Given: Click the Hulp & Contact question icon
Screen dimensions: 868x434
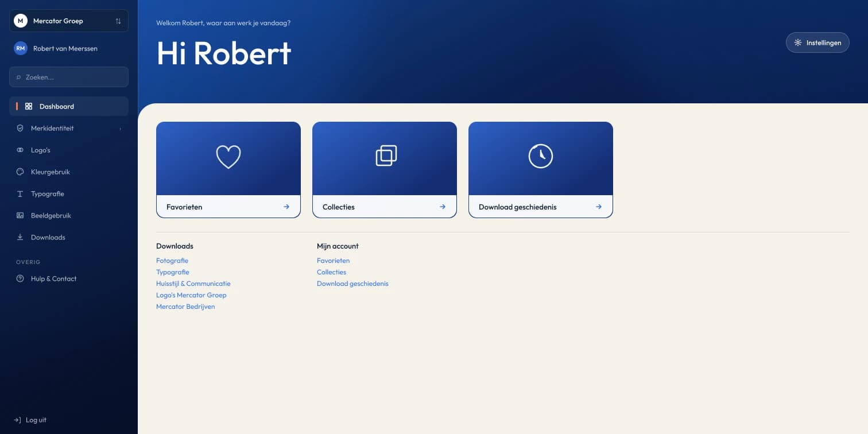Looking at the screenshot, I should (x=20, y=278).
